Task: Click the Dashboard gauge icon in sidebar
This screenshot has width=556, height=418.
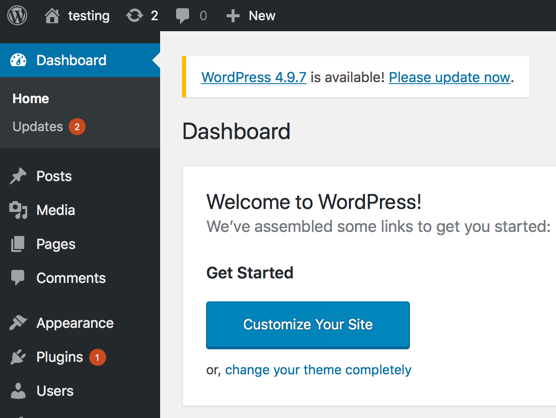Action: 18,60
